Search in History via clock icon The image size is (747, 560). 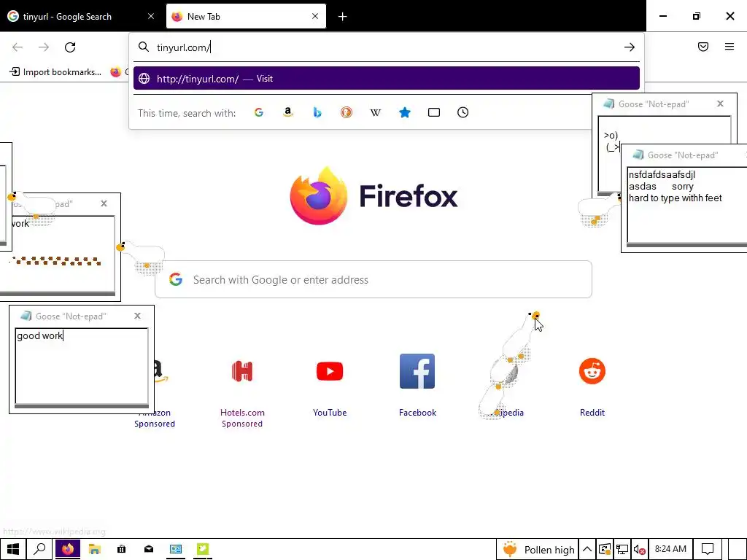463,112
